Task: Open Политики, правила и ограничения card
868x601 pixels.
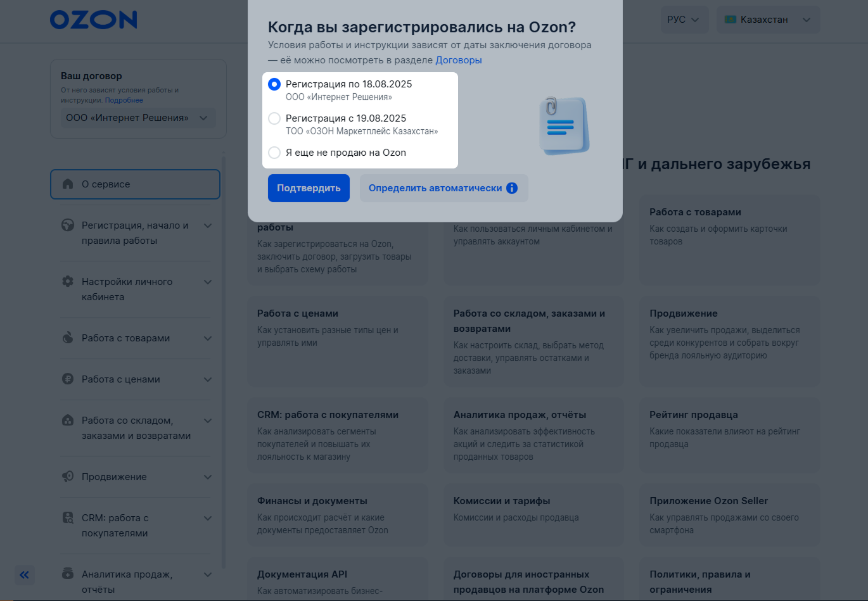Action: (729, 579)
